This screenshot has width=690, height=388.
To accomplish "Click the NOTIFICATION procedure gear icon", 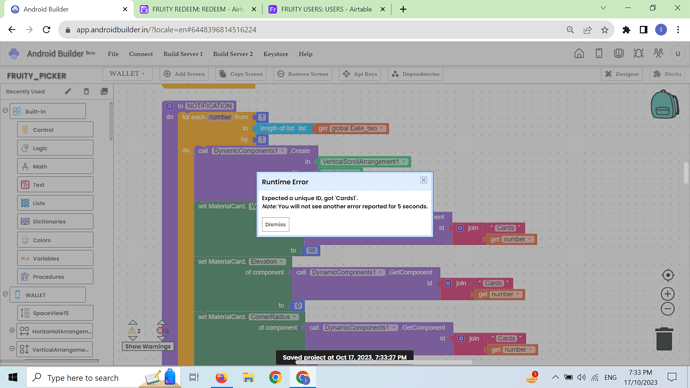I will (169, 106).
